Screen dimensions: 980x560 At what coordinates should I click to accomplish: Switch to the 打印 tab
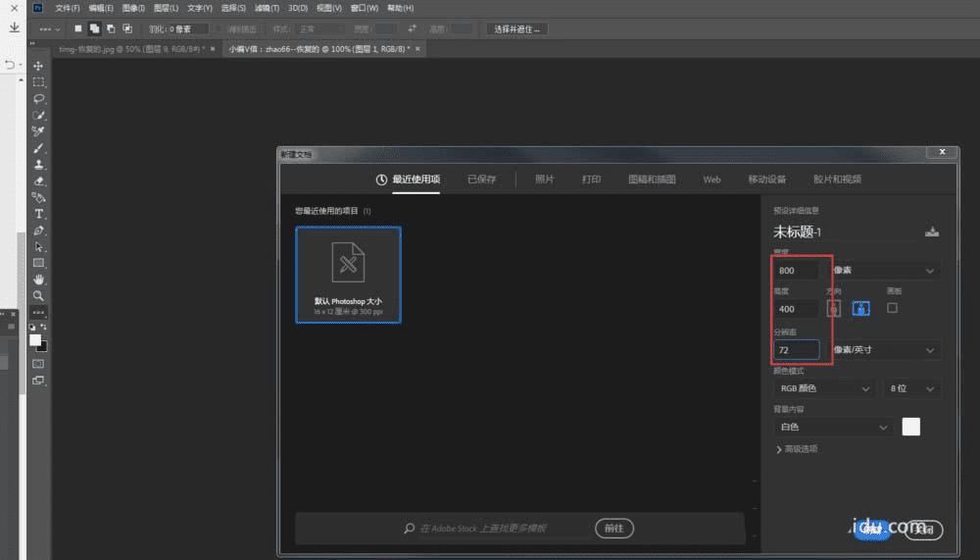click(591, 178)
